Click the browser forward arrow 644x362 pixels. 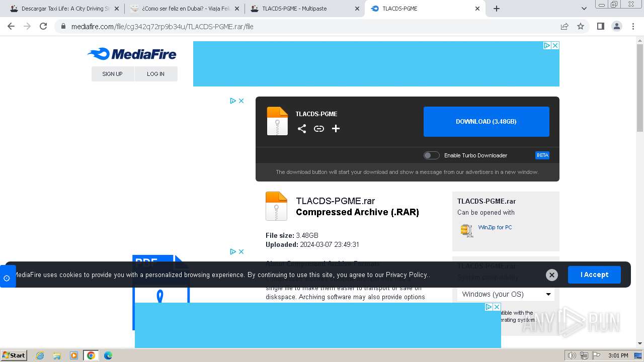click(x=27, y=26)
